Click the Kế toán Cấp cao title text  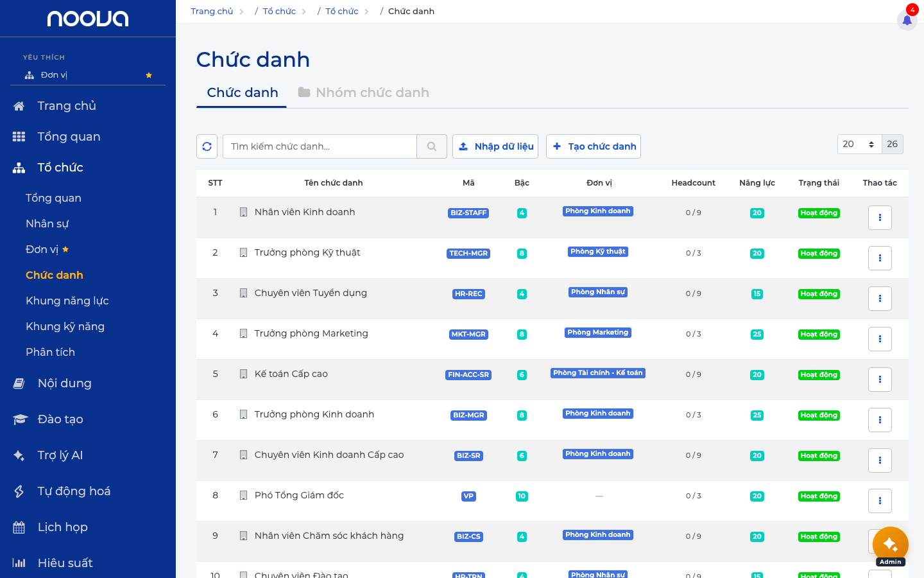click(x=291, y=374)
